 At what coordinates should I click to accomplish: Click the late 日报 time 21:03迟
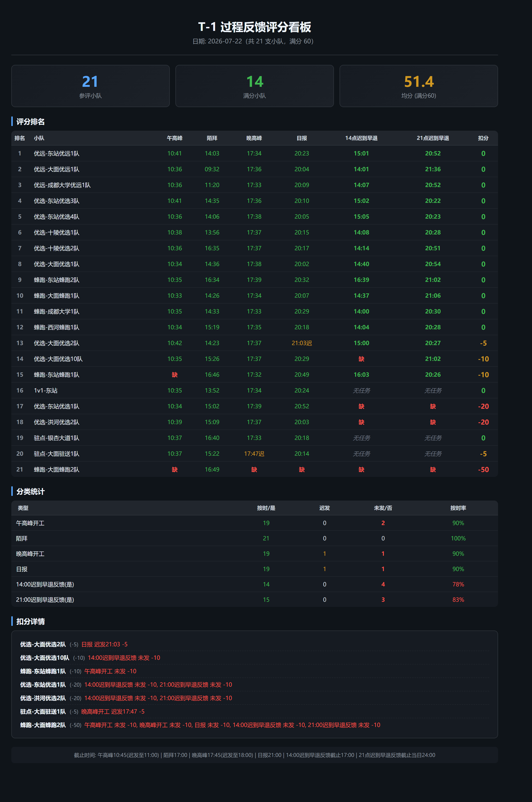tap(302, 343)
